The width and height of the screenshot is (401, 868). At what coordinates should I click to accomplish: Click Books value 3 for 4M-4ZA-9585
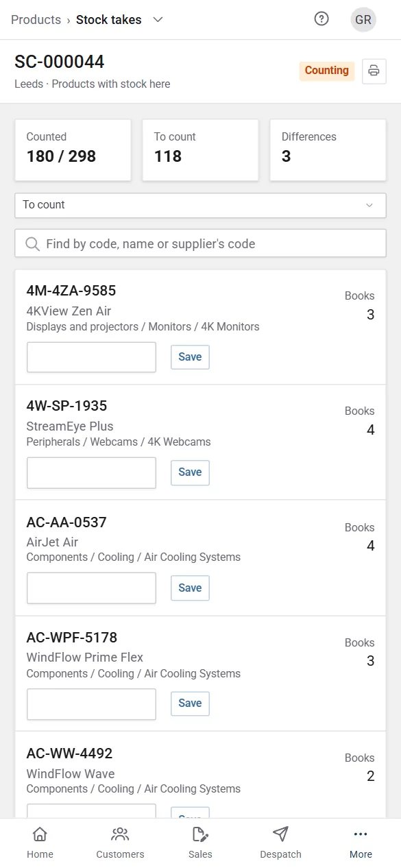[371, 315]
